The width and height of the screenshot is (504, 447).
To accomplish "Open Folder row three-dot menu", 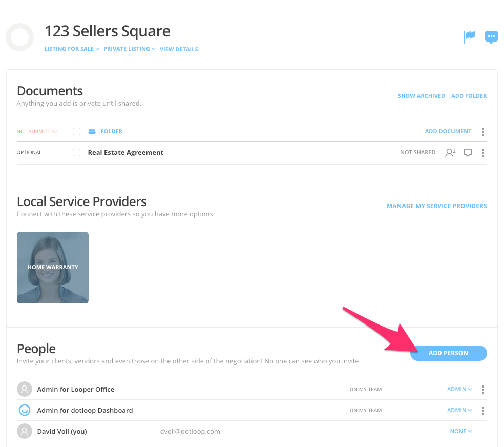I will (483, 132).
